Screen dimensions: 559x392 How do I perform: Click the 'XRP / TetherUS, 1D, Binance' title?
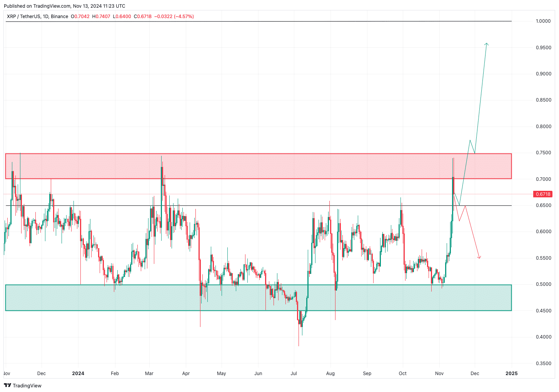[x=37, y=17]
